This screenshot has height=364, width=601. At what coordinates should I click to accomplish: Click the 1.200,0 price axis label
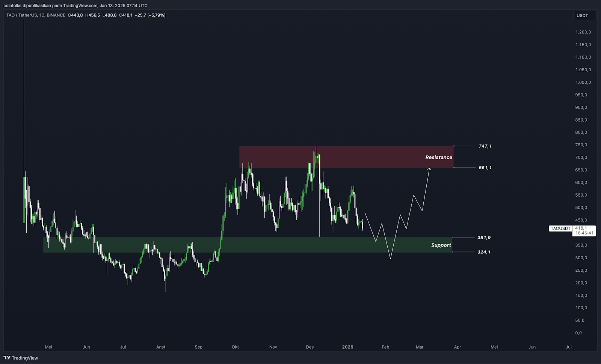(x=583, y=32)
